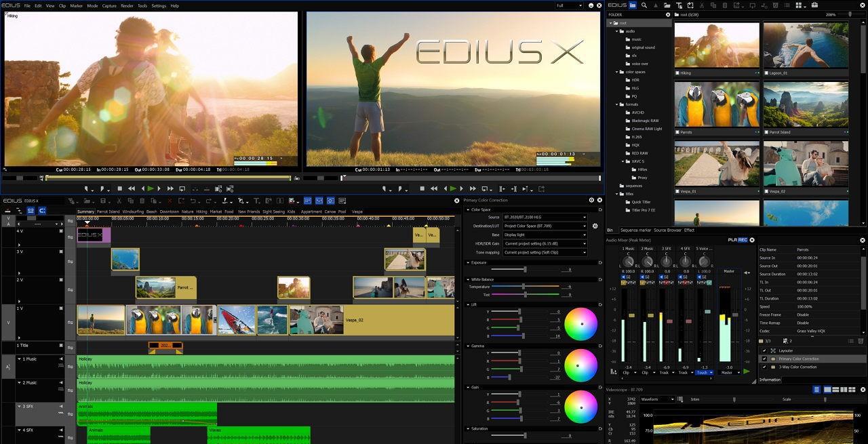Open the videoscope Waveform type dropdown
The width and height of the screenshot is (868, 444).
tap(658, 399)
